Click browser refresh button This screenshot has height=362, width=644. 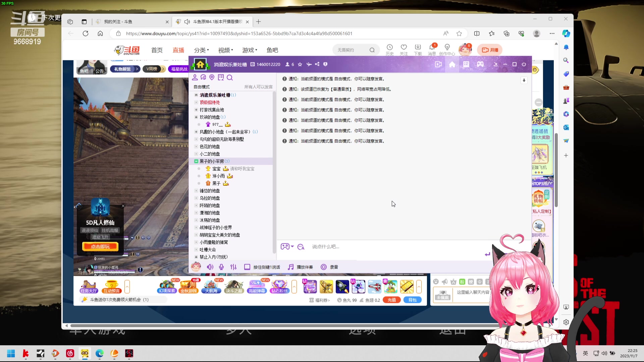pos(86,34)
